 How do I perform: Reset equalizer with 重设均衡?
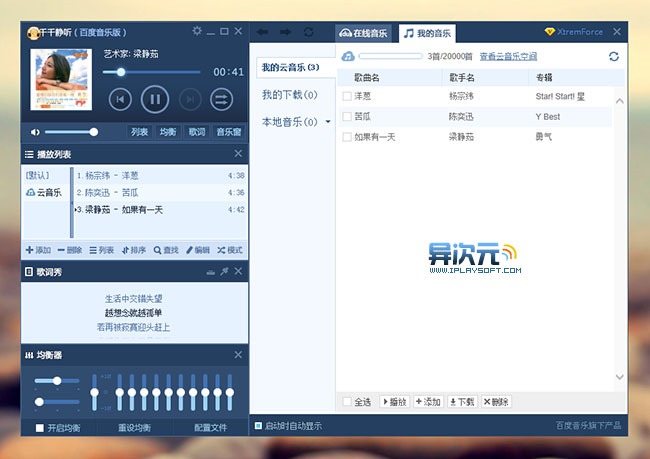pos(134,428)
